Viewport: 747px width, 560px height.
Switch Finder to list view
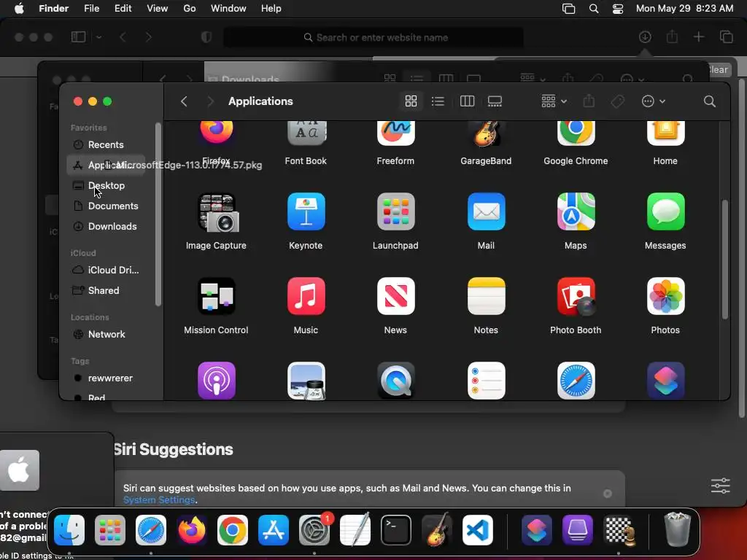tap(438, 101)
